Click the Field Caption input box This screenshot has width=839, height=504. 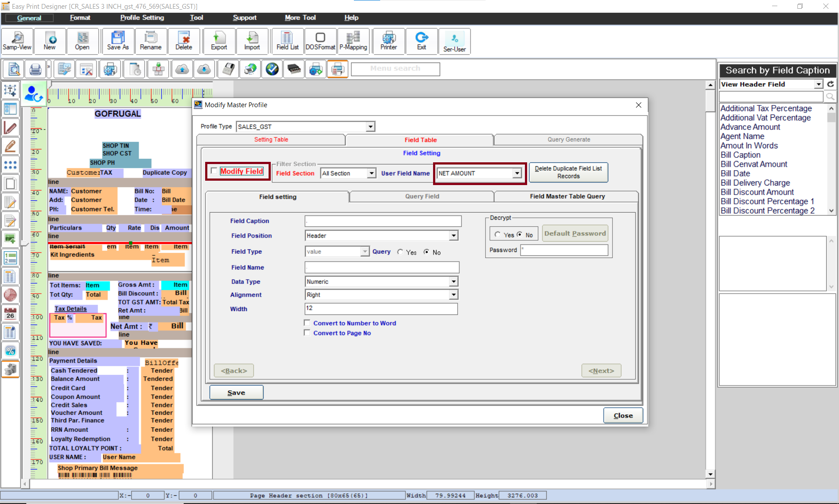point(383,221)
